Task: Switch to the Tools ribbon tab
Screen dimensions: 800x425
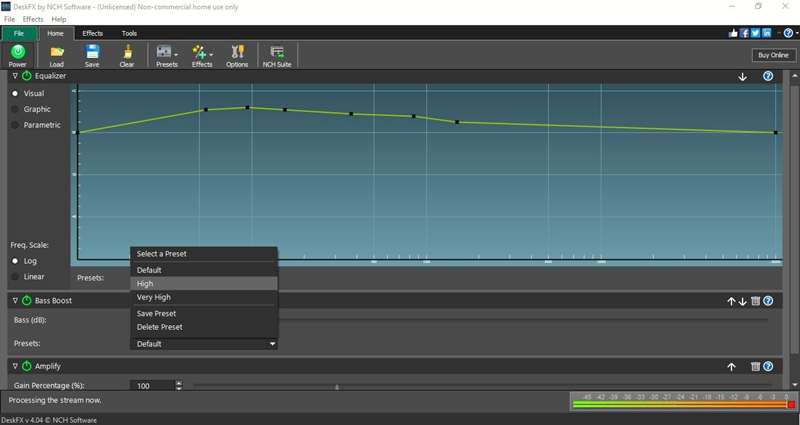Action: [x=129, y=33]
